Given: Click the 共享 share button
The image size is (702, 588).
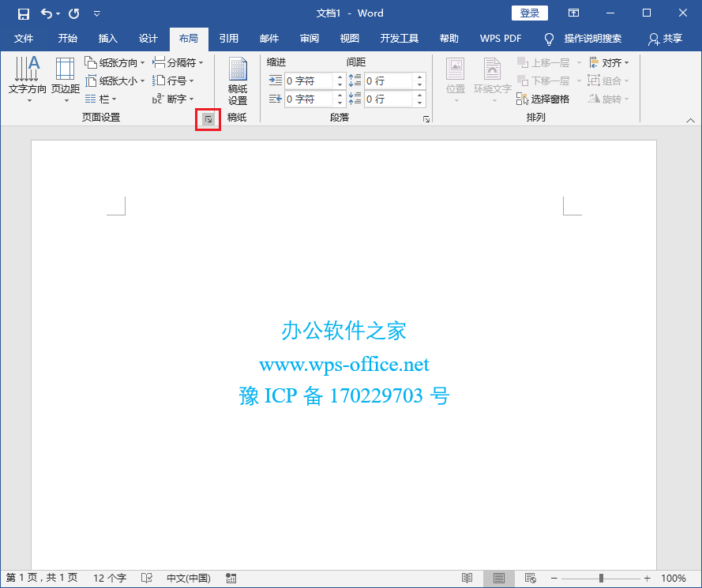Looking at the screenshot, I should [x=666, y=39].
